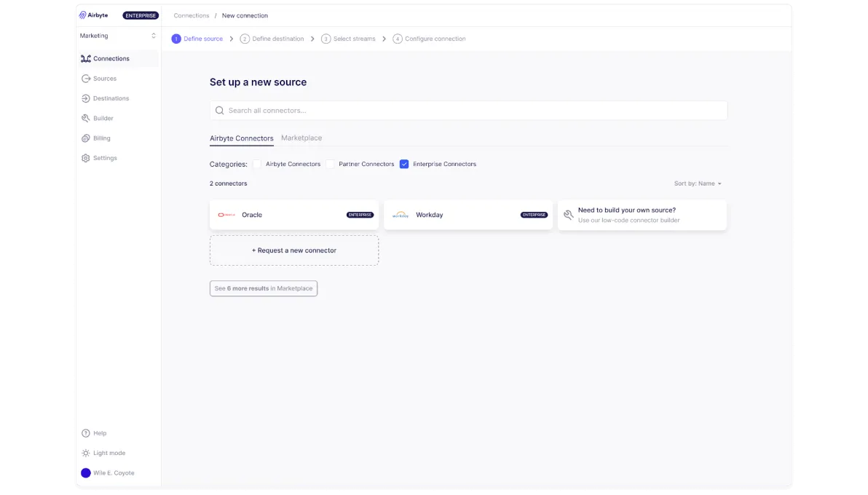The image size is (868, 495).
Task: Click the 2 connectors count text
Action: tap(228, 184)
